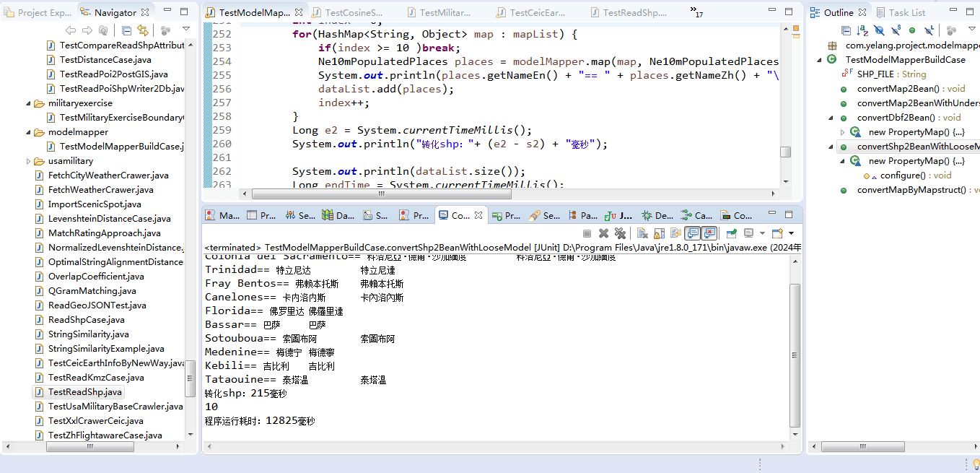Click Clear Console icon
Image resolution: width=980 pixels, height=473 pixels.
point(642,233)
